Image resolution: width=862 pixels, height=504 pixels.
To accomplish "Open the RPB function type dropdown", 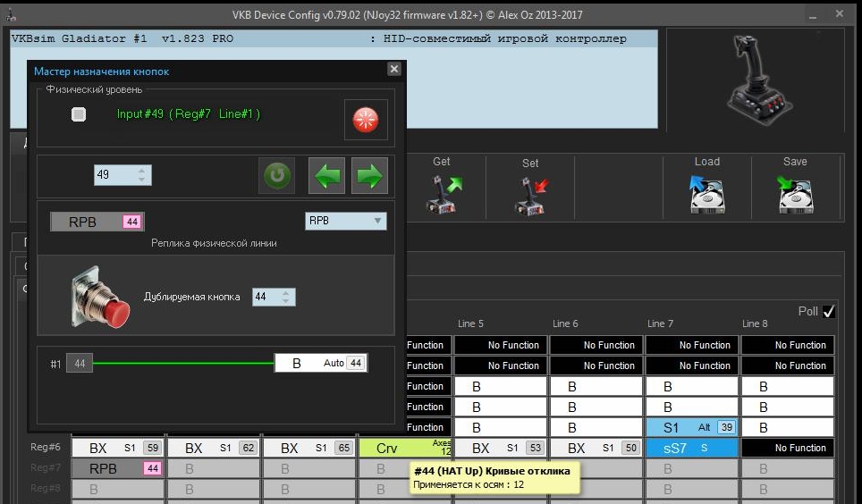I will (x=346, y=221).
